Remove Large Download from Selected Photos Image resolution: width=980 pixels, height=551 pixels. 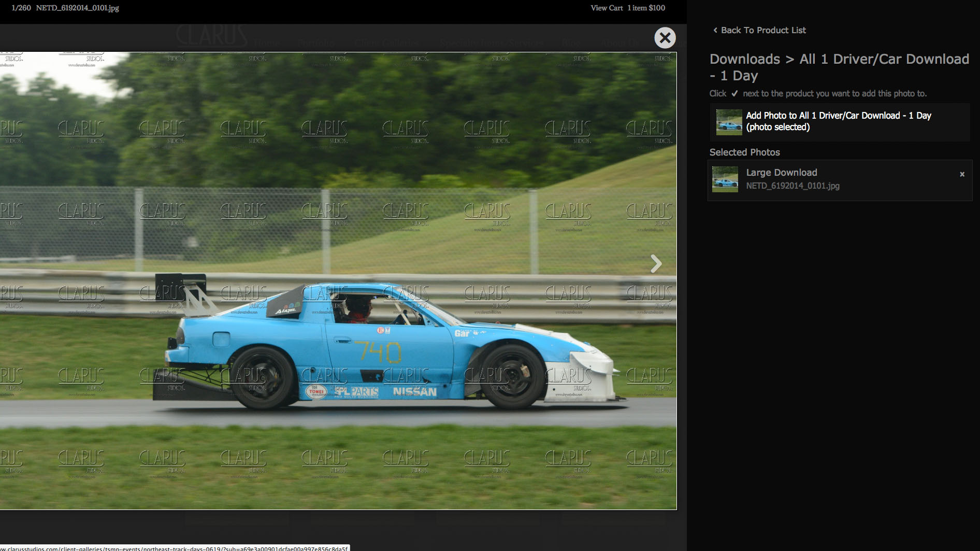[962, 174]
